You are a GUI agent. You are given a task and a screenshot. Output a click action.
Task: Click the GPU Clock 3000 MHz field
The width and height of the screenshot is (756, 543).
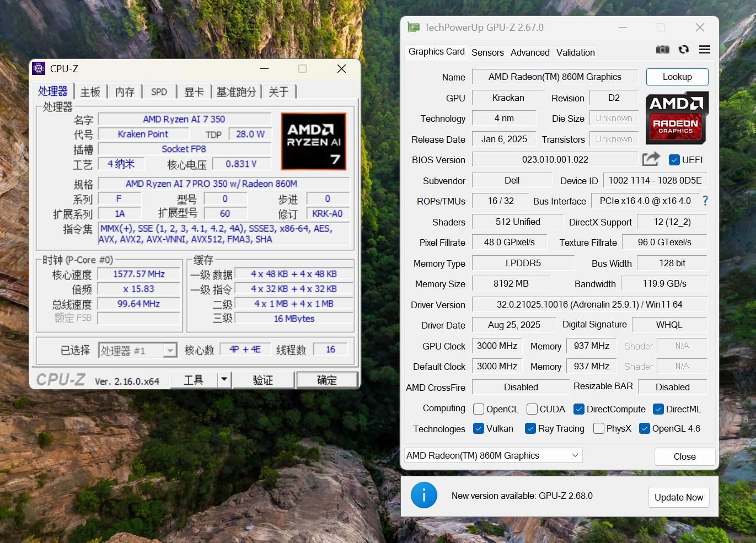coord(497,346)
